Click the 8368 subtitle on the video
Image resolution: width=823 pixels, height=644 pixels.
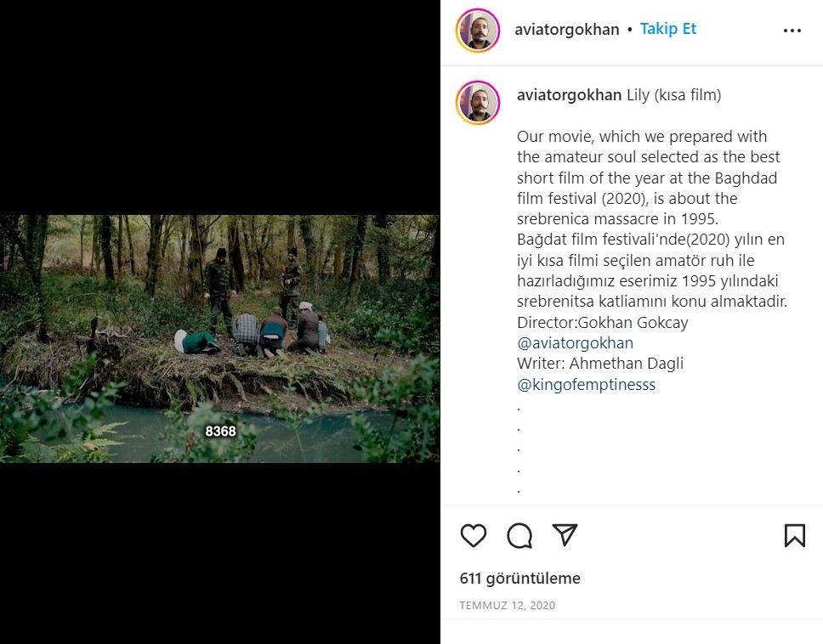point(220,432)
